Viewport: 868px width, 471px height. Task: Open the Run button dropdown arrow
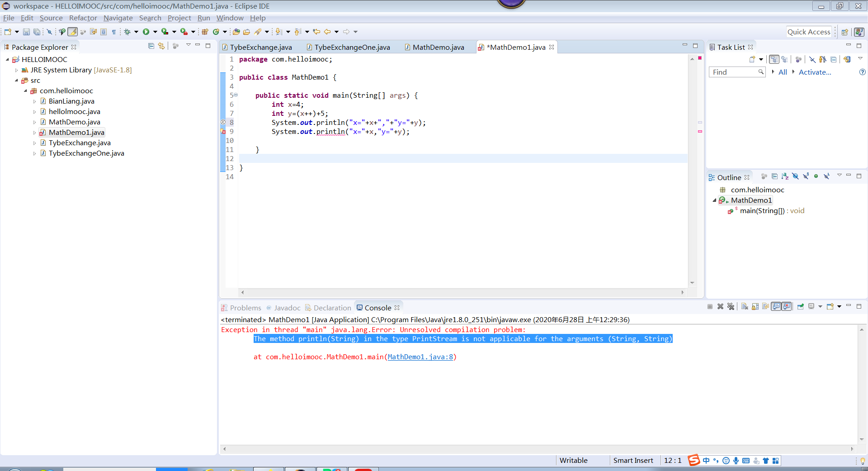tap(155, 32)
